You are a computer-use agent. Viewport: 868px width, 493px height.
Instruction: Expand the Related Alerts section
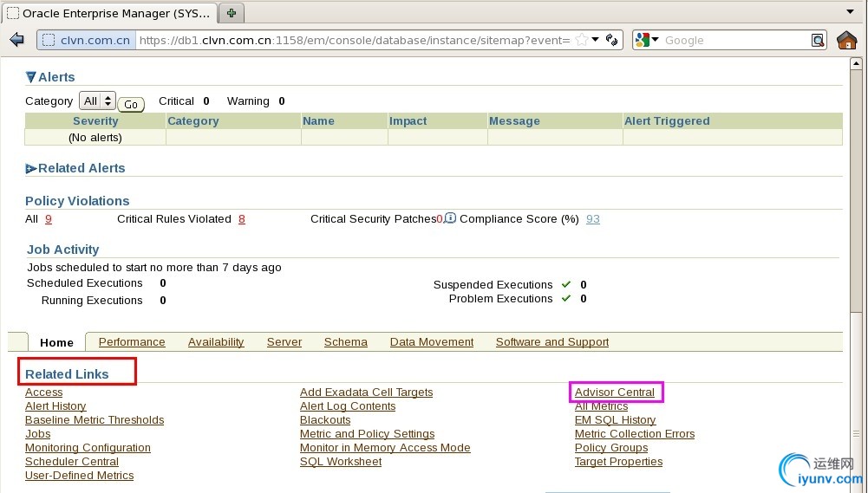[31, 168]
